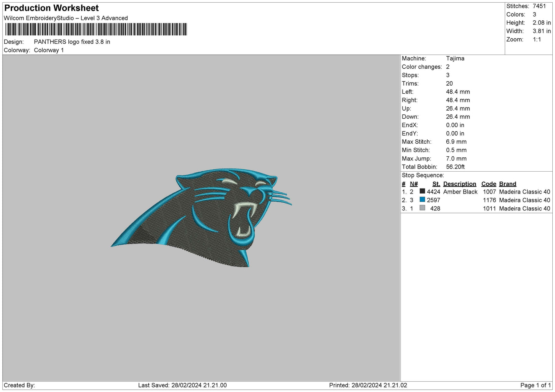
Task: Click the barcode under the worksheet title
Action: point(96,29)
